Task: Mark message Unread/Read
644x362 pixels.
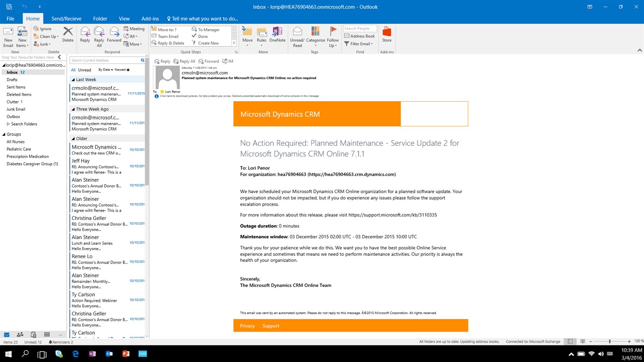Action: [297, 37]
